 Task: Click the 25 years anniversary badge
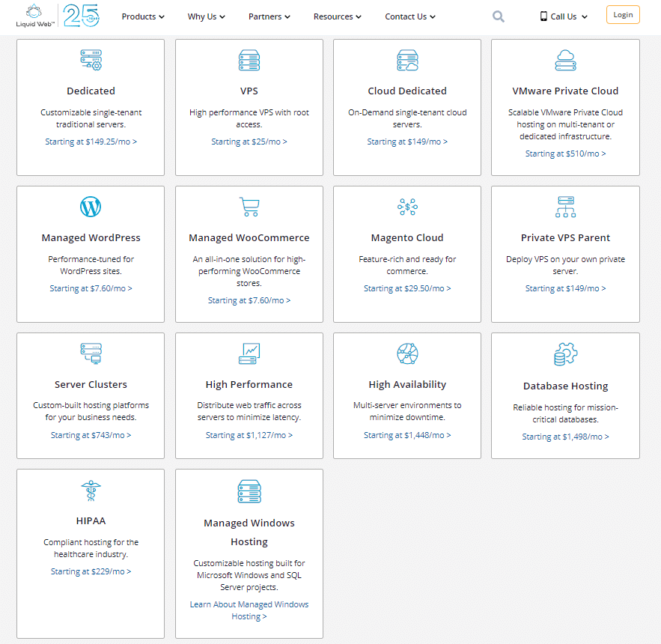click(x=82, y=16)
